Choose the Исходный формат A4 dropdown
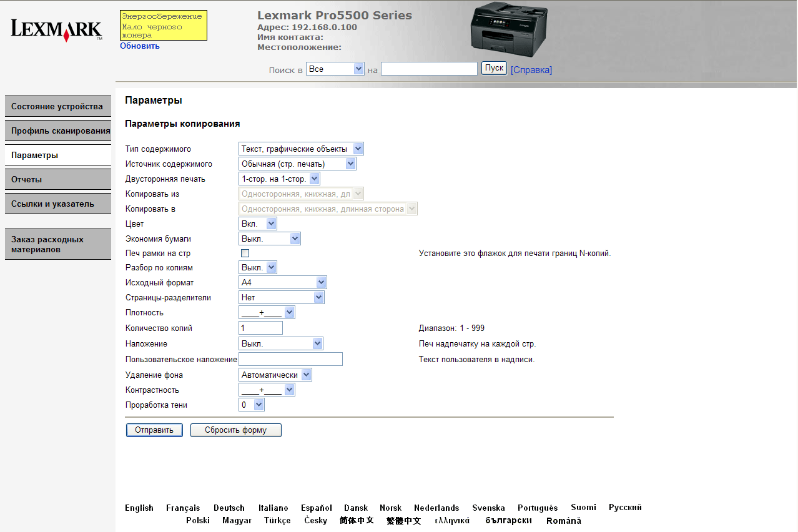The height and width of the screenshot is (532, 798). coord(283,282)
